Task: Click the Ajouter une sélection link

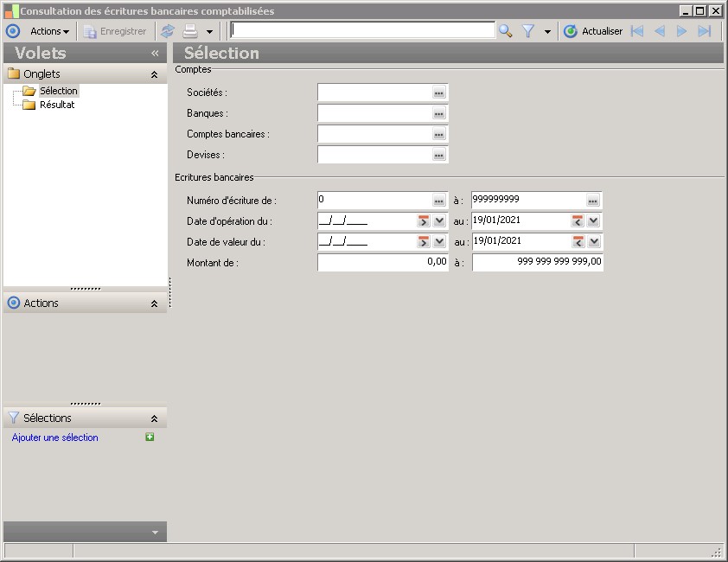Action: pyautogui.click(x=55, y=437)
